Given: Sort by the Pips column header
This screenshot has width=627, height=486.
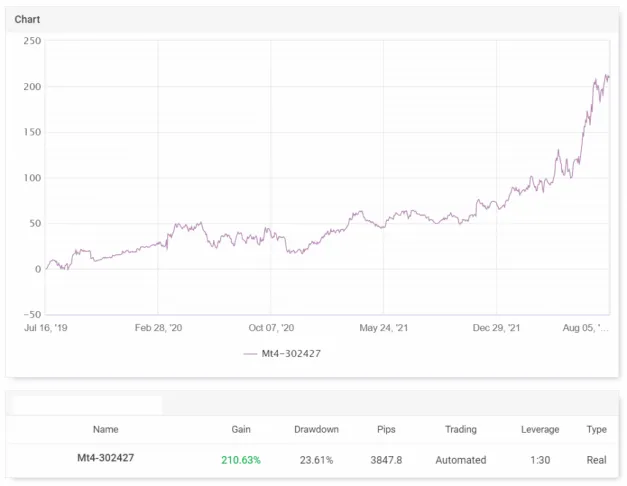Looking at the screenshot, I should (x=386, y=429).
